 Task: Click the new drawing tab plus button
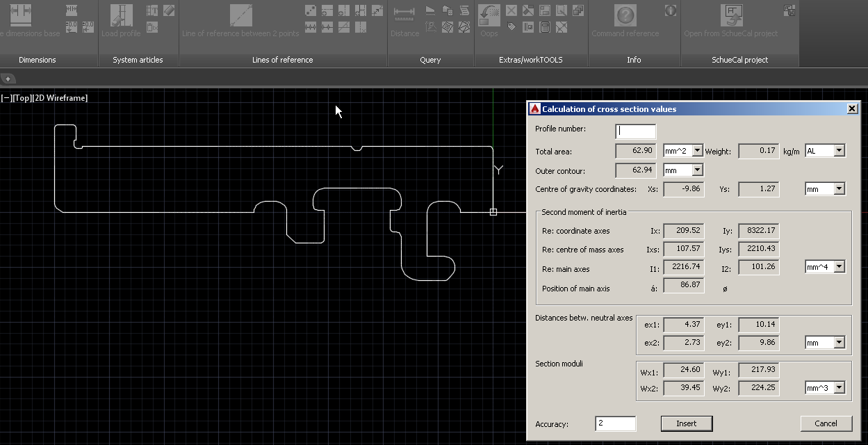8,79
